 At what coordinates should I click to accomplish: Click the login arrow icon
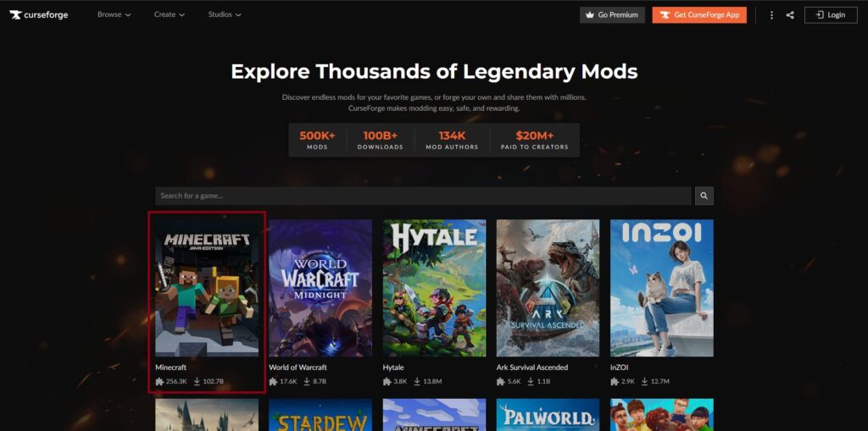pos(821,15)
